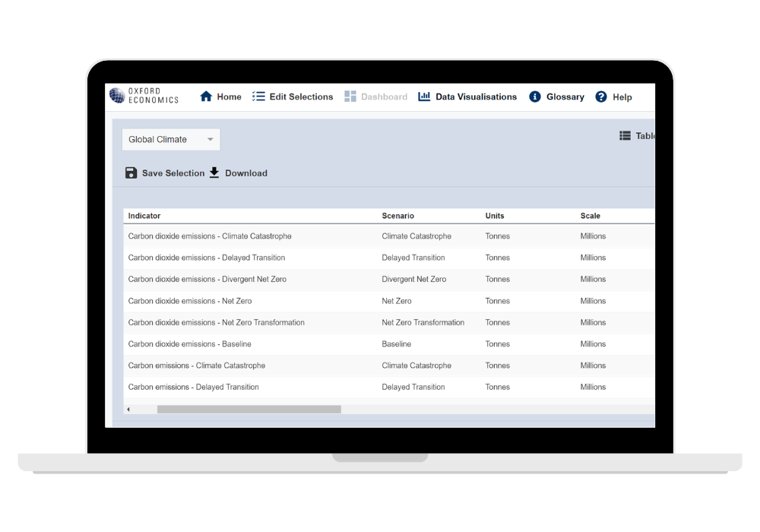
Task: Click the Scenario column header
Action: tap(397, 216)
